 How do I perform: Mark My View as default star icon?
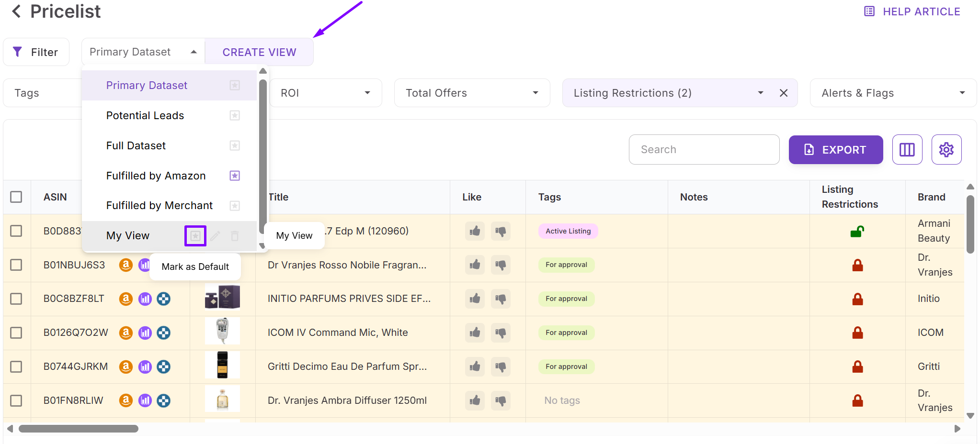click(195, 236)
